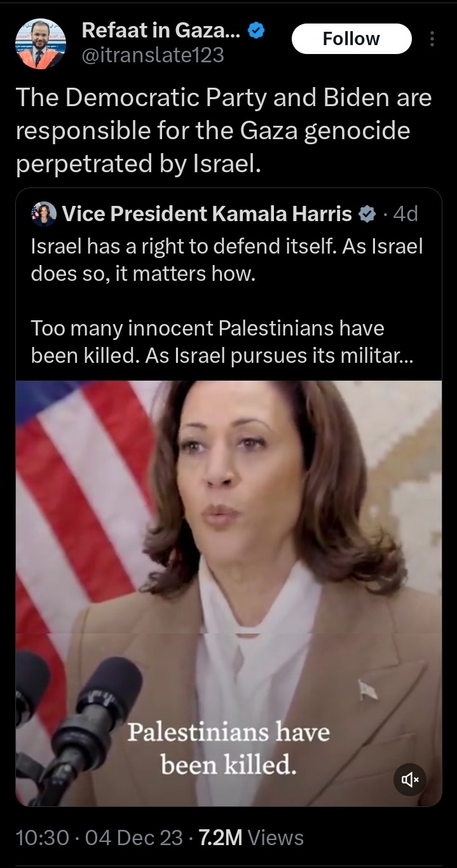
Task: Click the blue verified badge beside Refaat in Gaza
Action: (256, 30)
